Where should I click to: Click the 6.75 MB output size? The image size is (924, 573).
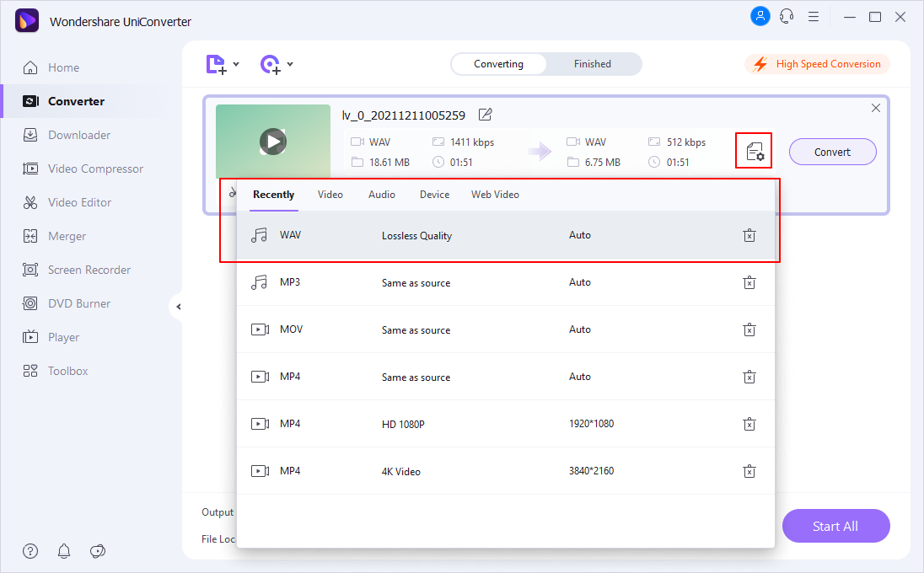[602, 163]
